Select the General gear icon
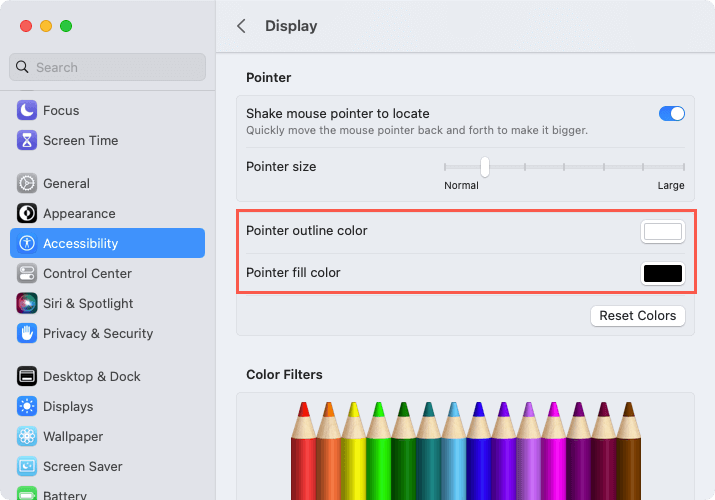Screen dimensions: 715x500 pos(27,183)
